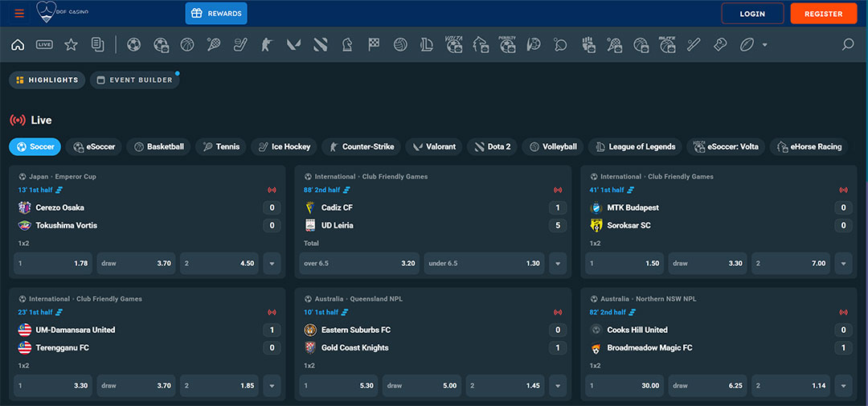Open the DOF Casino logo

pyautogui.click(x=63, y=12)
